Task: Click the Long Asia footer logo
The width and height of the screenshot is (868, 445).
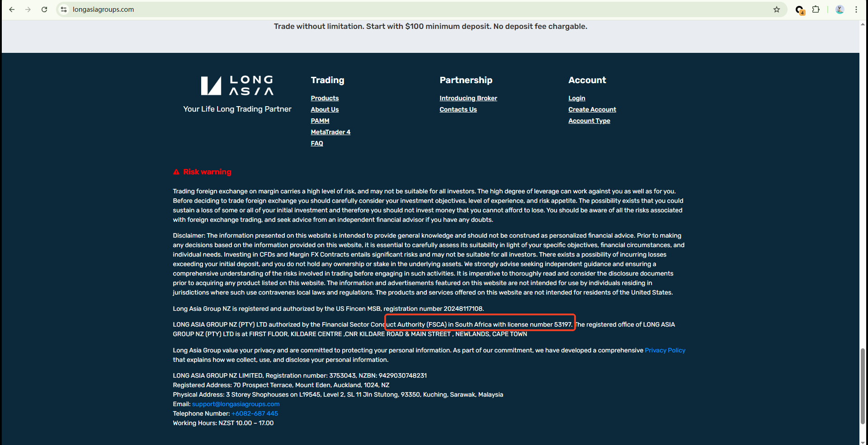Action: click(237, 85)
